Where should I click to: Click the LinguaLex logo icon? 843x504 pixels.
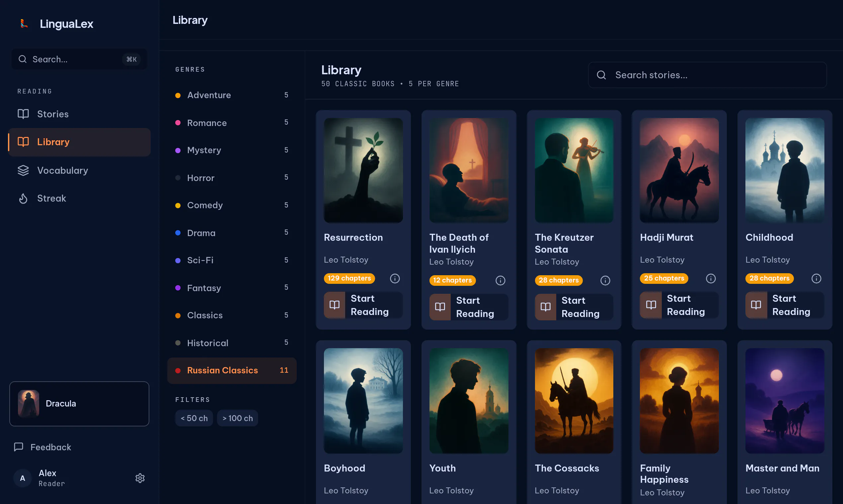[x=24, y=24]
